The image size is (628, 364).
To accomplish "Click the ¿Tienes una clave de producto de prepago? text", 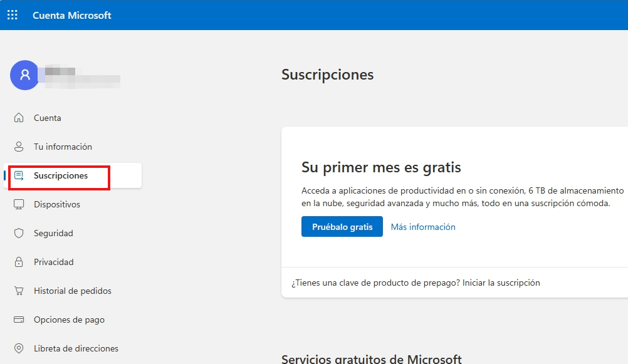I will pyautogui.click(x=375, y=283).
